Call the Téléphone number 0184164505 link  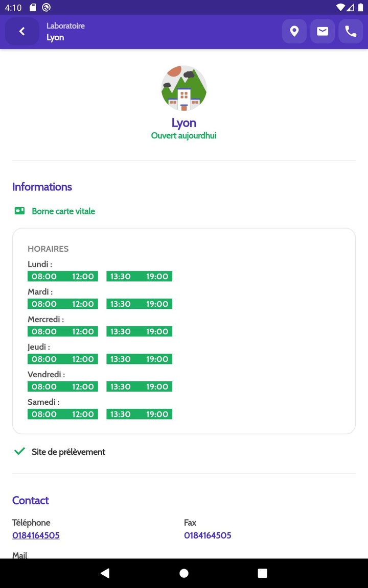[36, 535]
